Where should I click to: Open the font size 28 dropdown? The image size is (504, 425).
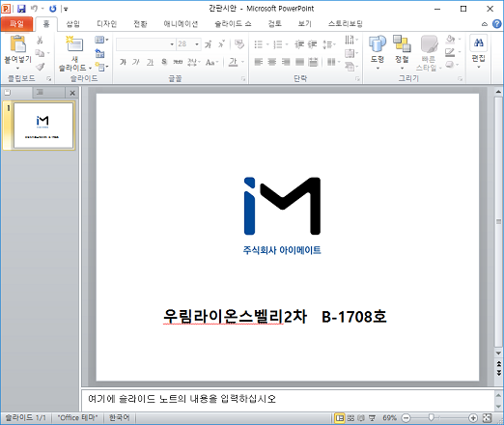(197, 44)
